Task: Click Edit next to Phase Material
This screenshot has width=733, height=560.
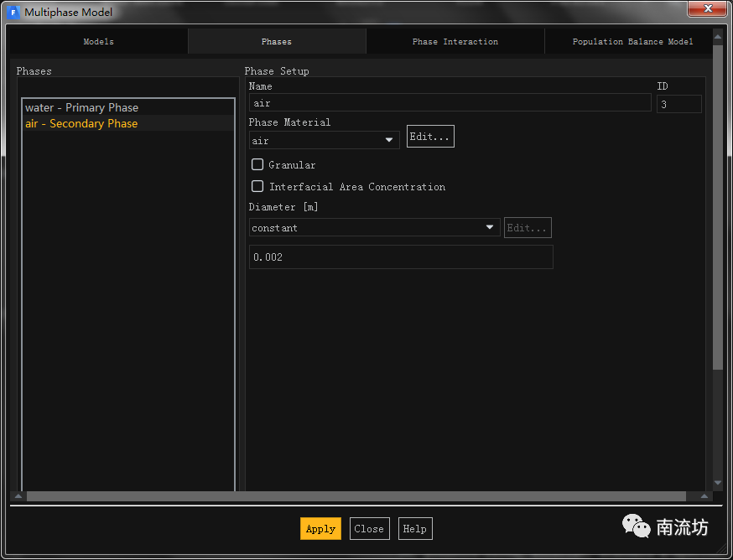Action: click(x=430, y=137)
